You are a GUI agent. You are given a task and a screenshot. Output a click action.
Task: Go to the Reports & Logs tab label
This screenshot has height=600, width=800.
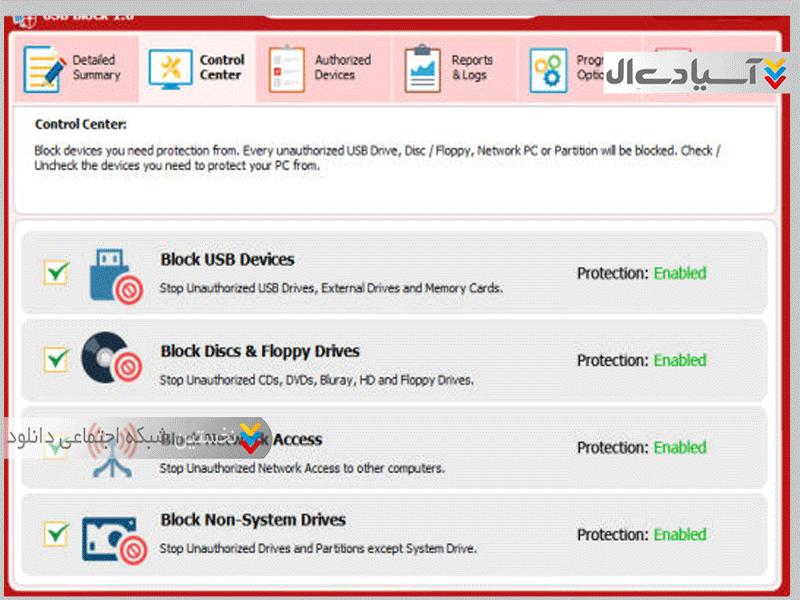(471, 67)
